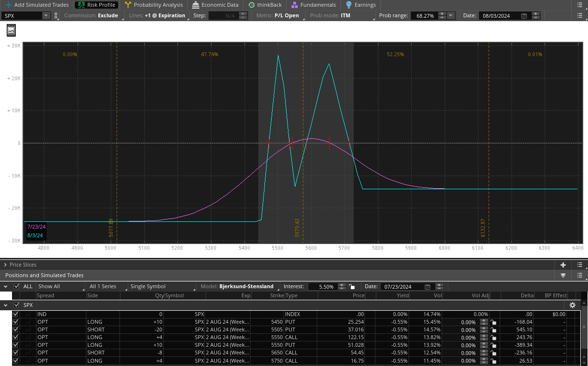Open the SPX symbol dropdown
Screen dimensions: 588x366
click(46, 15)
